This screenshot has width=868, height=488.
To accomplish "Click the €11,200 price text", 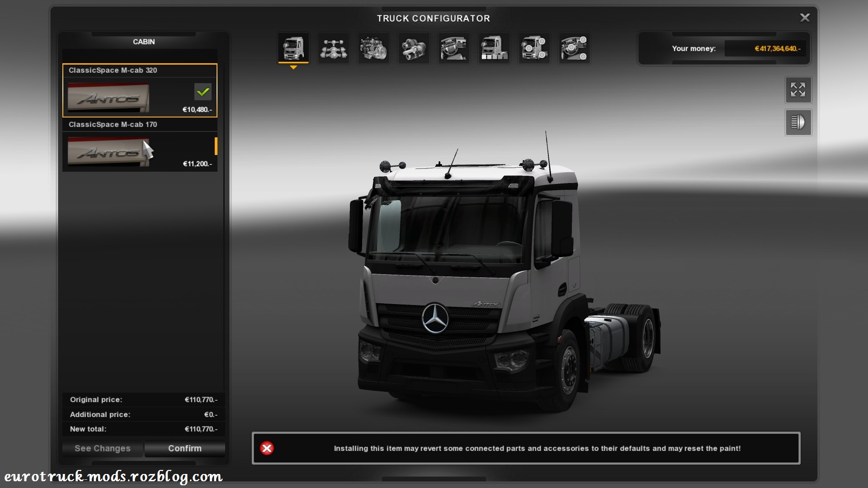I will click(197, 164).
